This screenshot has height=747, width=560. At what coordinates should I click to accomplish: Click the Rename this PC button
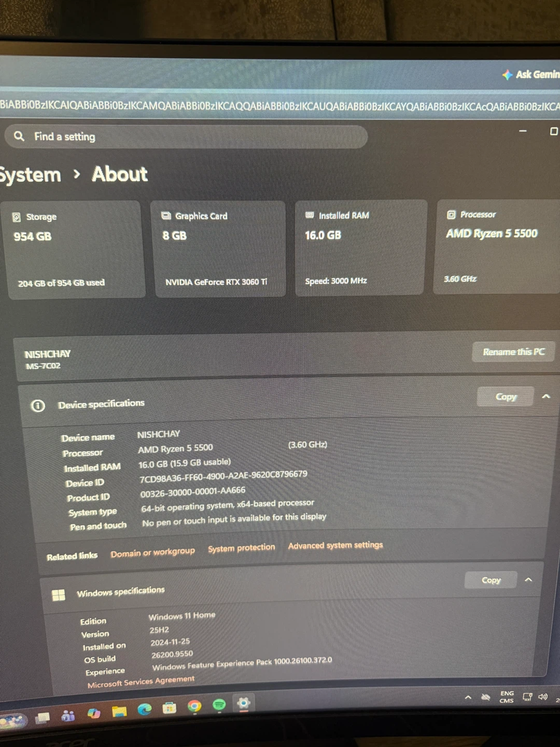(x=514, y=352)
